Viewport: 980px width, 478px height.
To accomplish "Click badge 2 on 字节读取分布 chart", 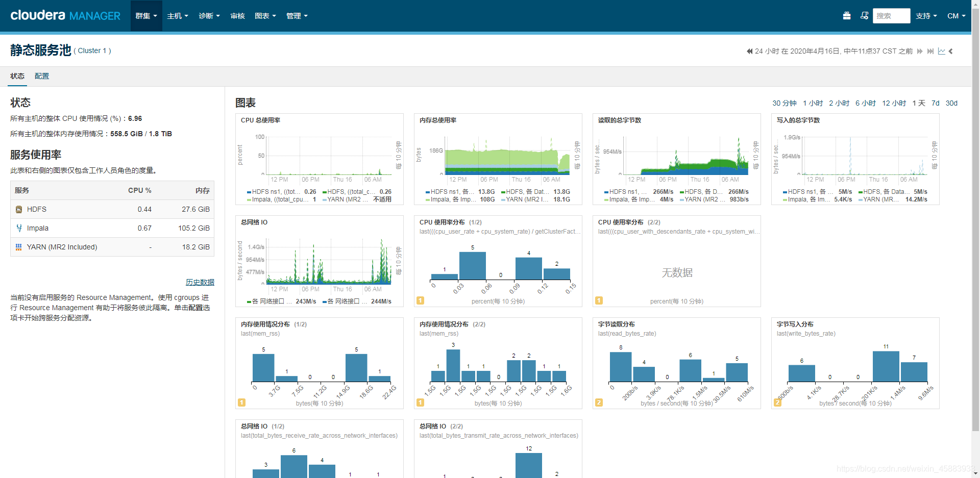I will pyautogui.click(x=599, y=402).
